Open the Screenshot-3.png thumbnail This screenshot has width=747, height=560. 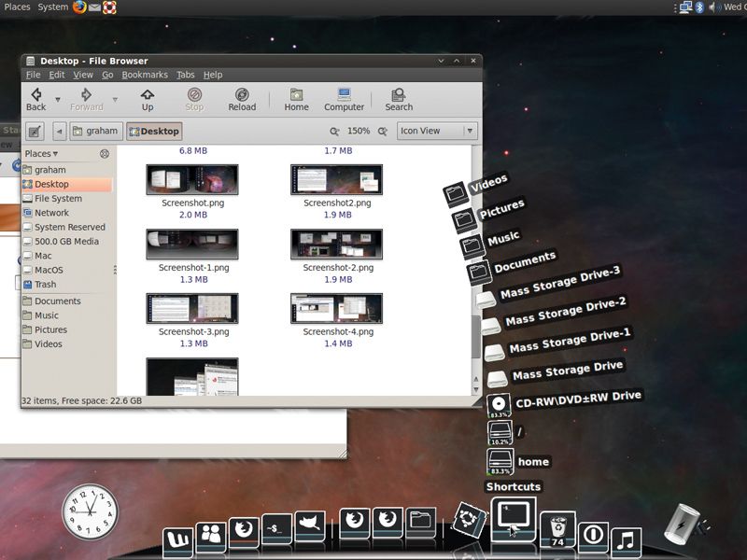click(x=190, y=308)
